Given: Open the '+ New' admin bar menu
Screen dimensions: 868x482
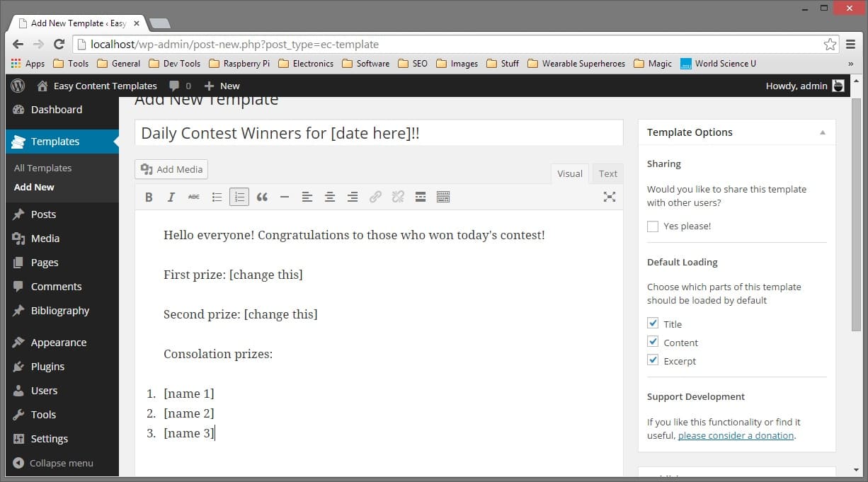Looking at the screenshot, I should click(222, 86).
